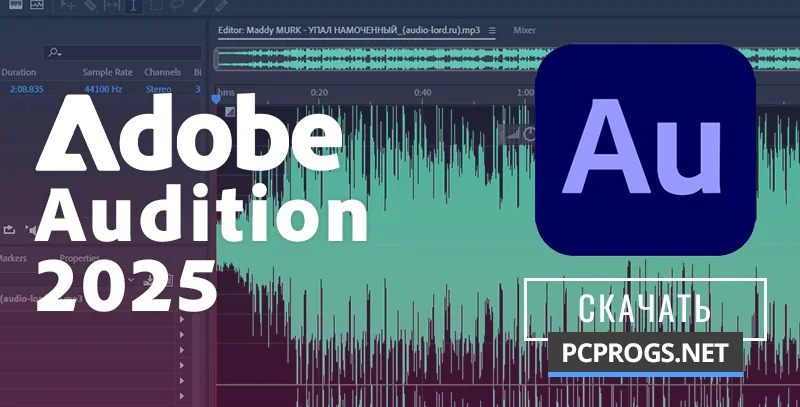Viewport: 800px width, 407px height.
Task: Sort files by Sample Rate column
Action: tap(107, 72)
